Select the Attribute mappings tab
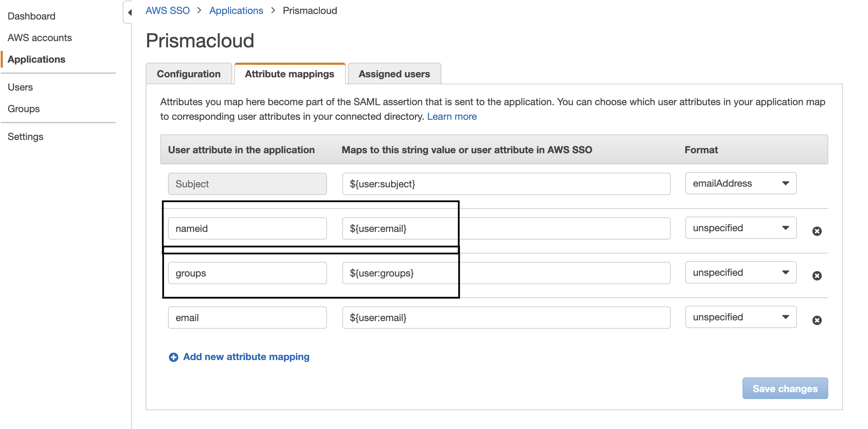This screenshot has width=868, height=429. pos(289,74)
